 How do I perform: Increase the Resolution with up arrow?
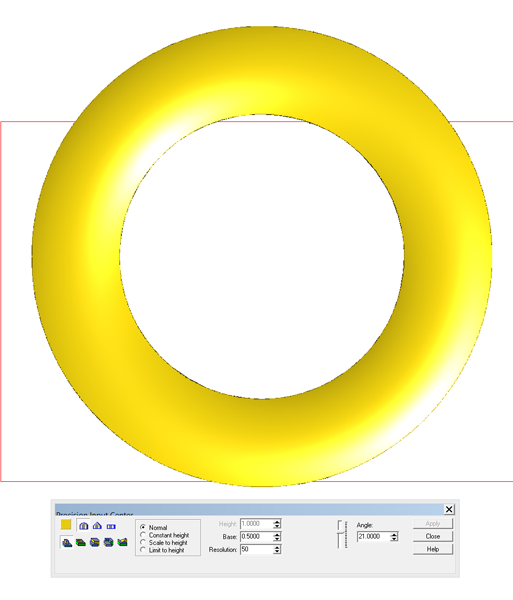coord(277,548)
